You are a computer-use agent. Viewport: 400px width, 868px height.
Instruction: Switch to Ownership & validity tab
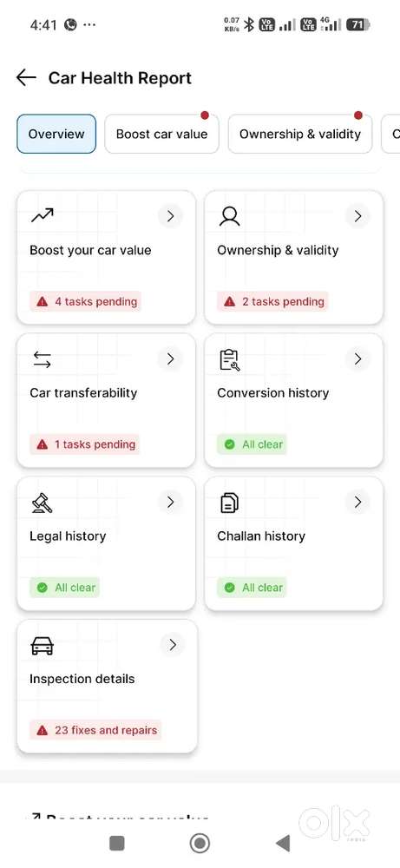(x=300, y=134)
